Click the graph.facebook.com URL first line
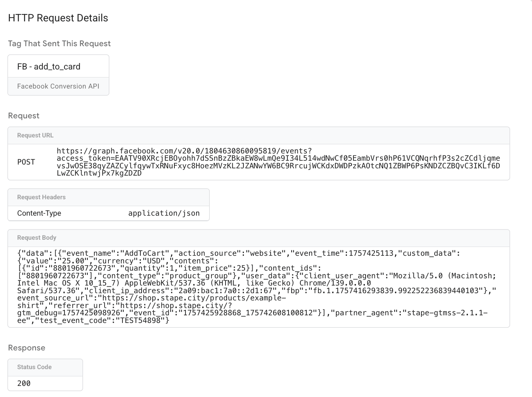 point(184,151)
